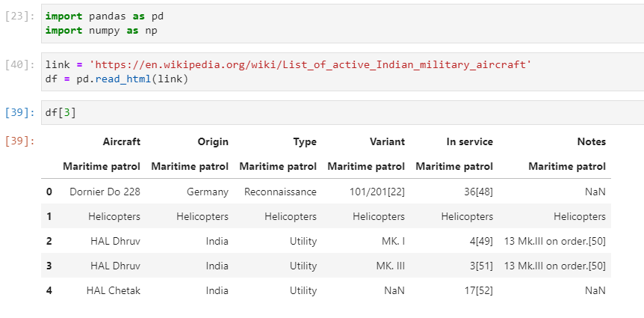Click the Origin column header
The image size is (644, 318).
pos(212,141)
